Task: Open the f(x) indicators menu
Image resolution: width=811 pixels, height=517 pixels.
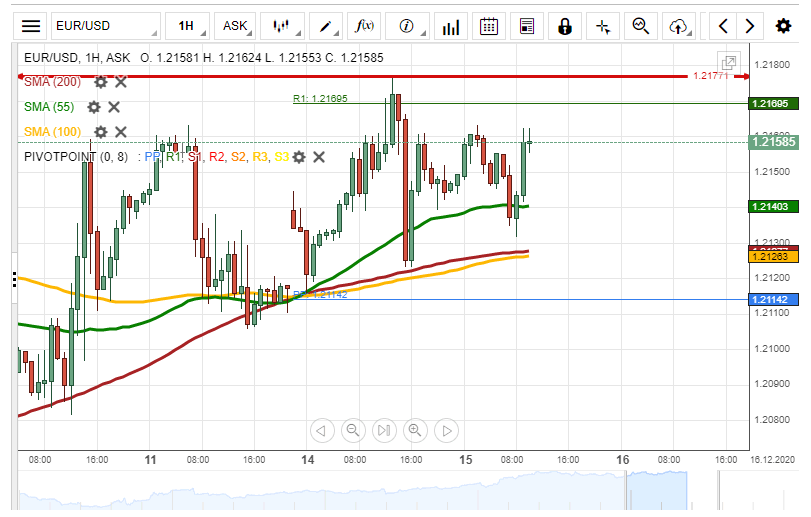Action: (x=365, y=26)
